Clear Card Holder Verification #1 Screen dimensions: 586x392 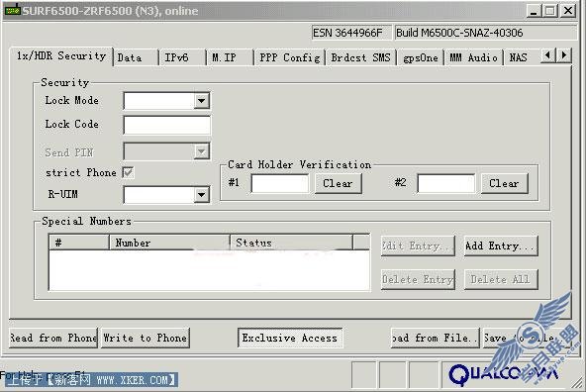(338, 183)
